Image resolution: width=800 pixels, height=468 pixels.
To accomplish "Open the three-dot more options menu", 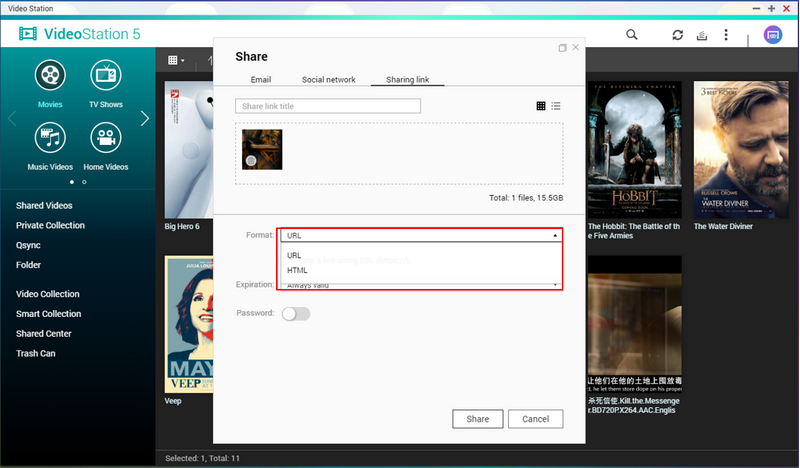I will pos(726,35).
